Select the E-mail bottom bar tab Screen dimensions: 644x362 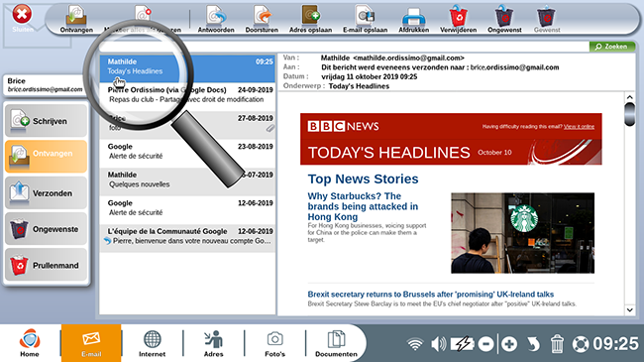91,343
